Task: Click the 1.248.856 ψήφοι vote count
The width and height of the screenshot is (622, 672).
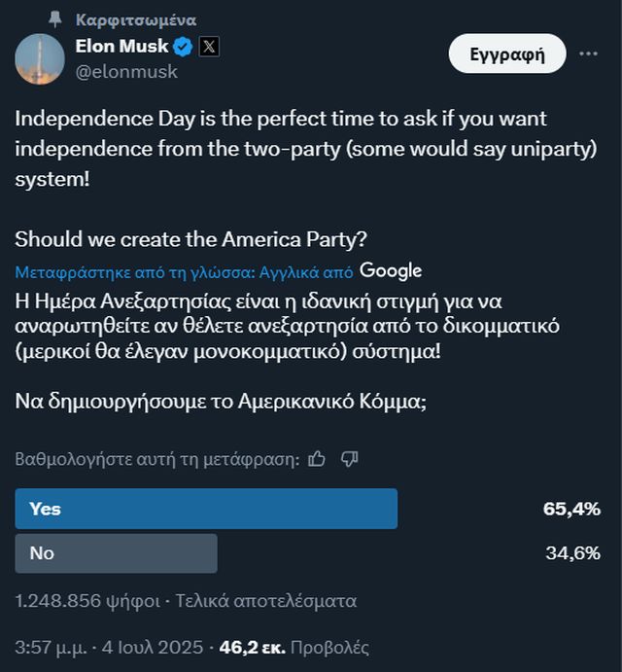Action: 87,601
